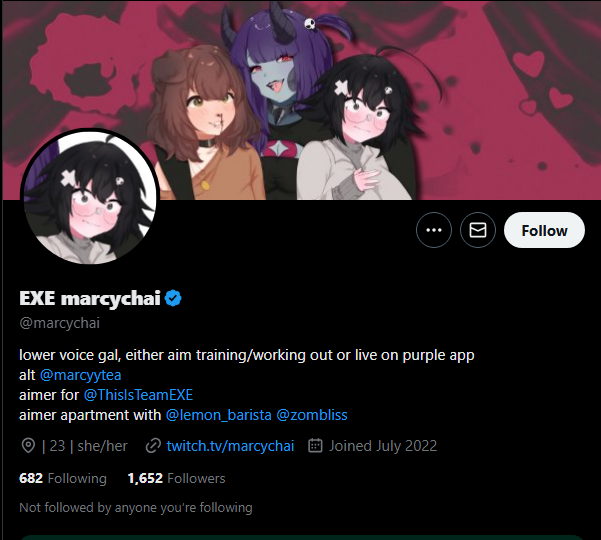View the 1,652 Followers list
Viewport: 601px width, 540px height.
(176, 478)
